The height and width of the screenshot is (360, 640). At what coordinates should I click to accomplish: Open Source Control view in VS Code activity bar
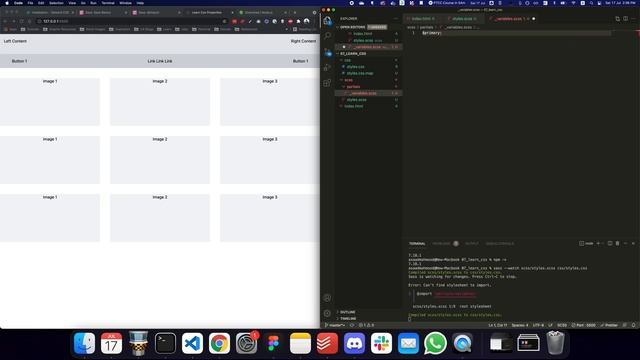coord(327,52)
